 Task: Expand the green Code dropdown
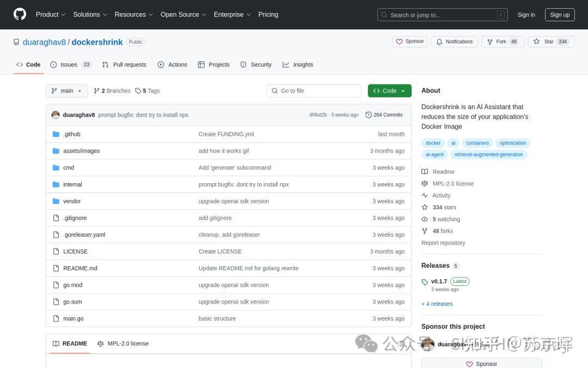pyautogui.click(x=389, y=91)
